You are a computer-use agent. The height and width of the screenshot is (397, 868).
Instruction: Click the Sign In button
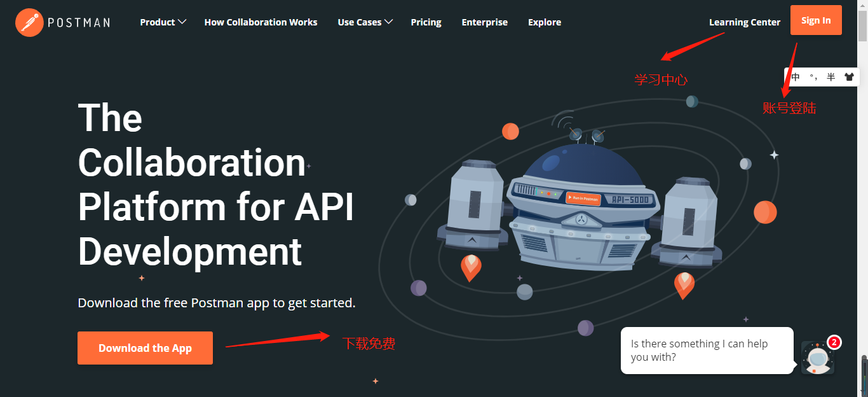(816, 20)
